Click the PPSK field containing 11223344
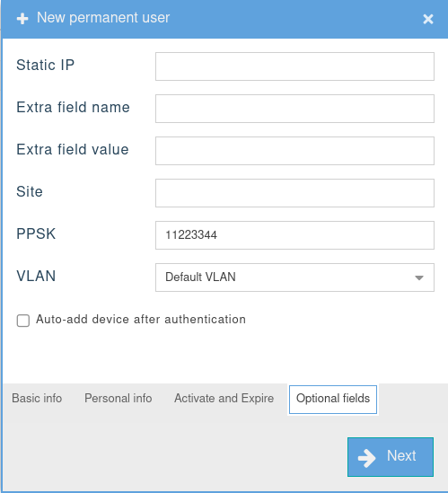The image size is (448, 493). [x=294, y=235]
